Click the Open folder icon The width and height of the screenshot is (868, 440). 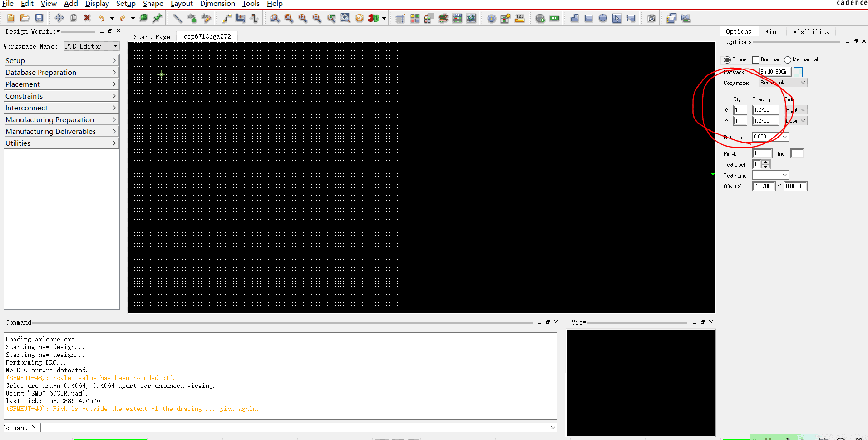[x=25, y=18]
